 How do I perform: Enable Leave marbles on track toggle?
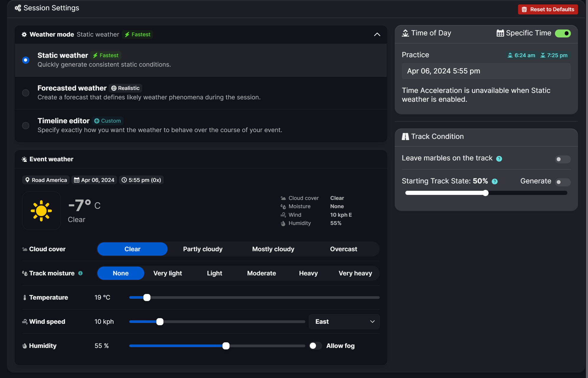click(563, 159)
